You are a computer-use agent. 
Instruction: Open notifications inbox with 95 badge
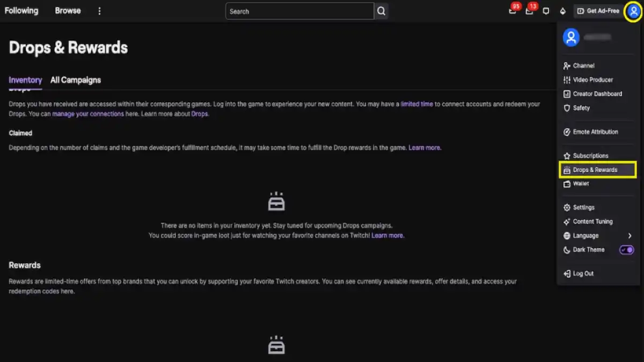(513, 10)
